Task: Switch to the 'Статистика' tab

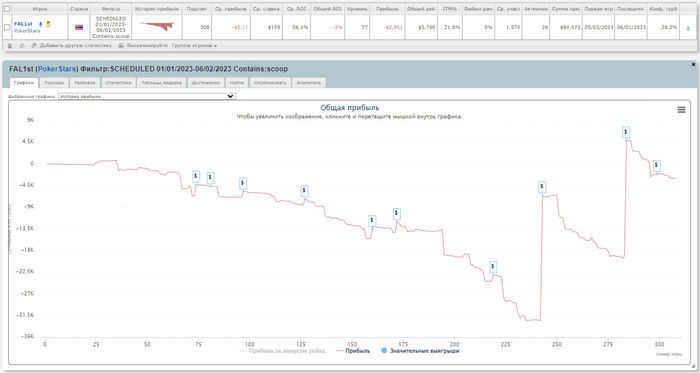Action: (118, 83)
